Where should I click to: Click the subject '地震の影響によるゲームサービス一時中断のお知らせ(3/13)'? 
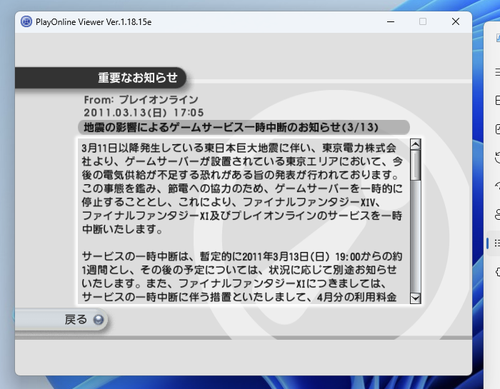[231, 127]
